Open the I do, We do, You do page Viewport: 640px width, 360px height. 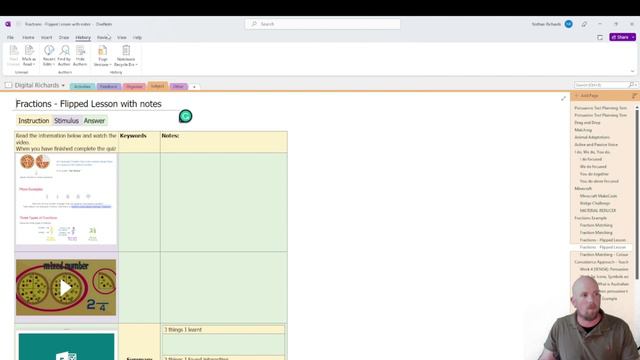pyautogui.click(x=592, y=152)
